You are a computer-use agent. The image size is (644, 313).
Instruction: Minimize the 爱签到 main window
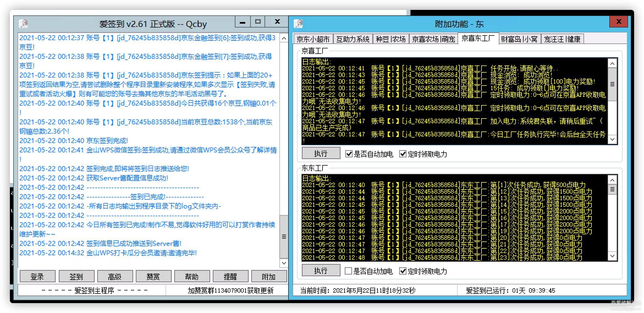[243, 21]
